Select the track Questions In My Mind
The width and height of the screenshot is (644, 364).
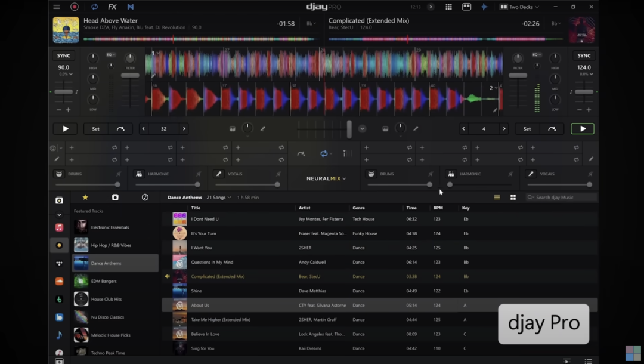[379, 262]
